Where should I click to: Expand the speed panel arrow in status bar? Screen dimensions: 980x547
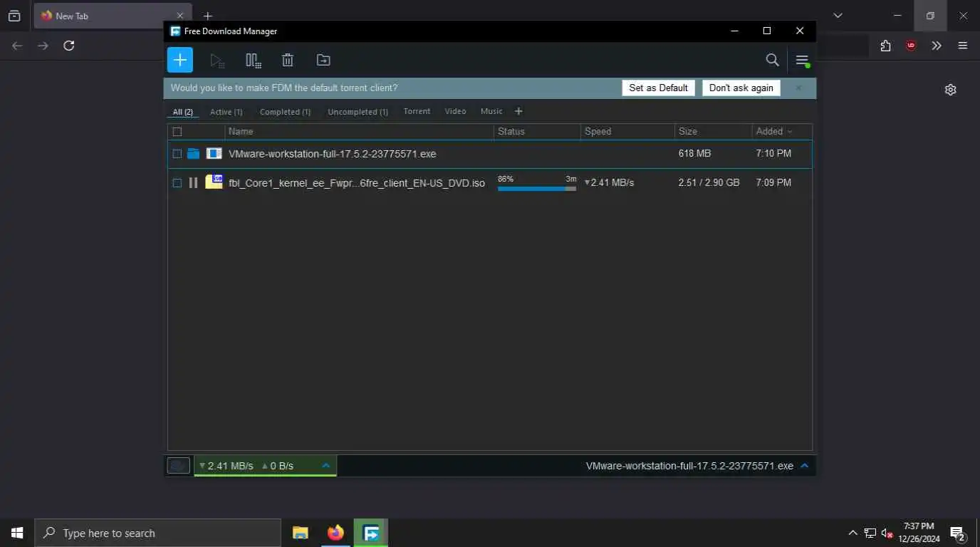point(326,466)
